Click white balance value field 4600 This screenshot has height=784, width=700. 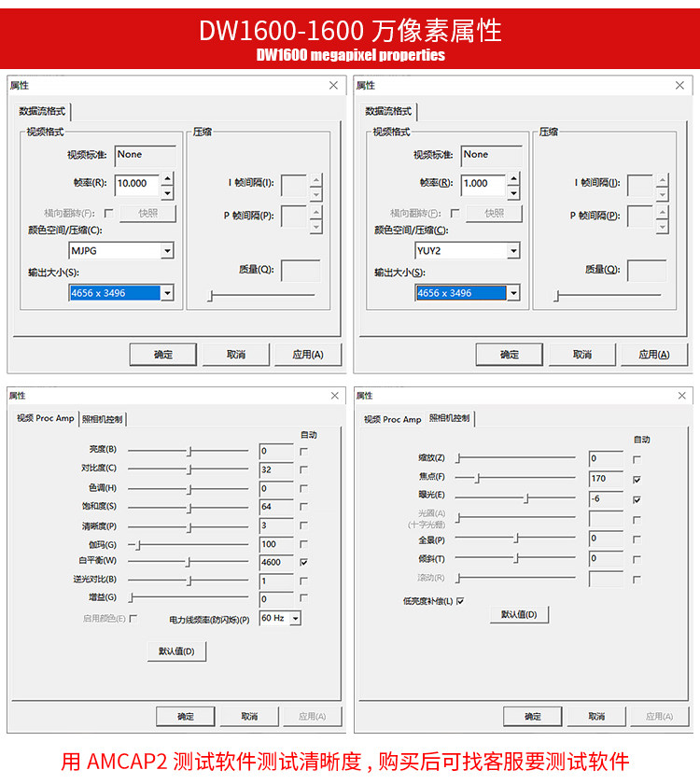click(x=276, y=563)
